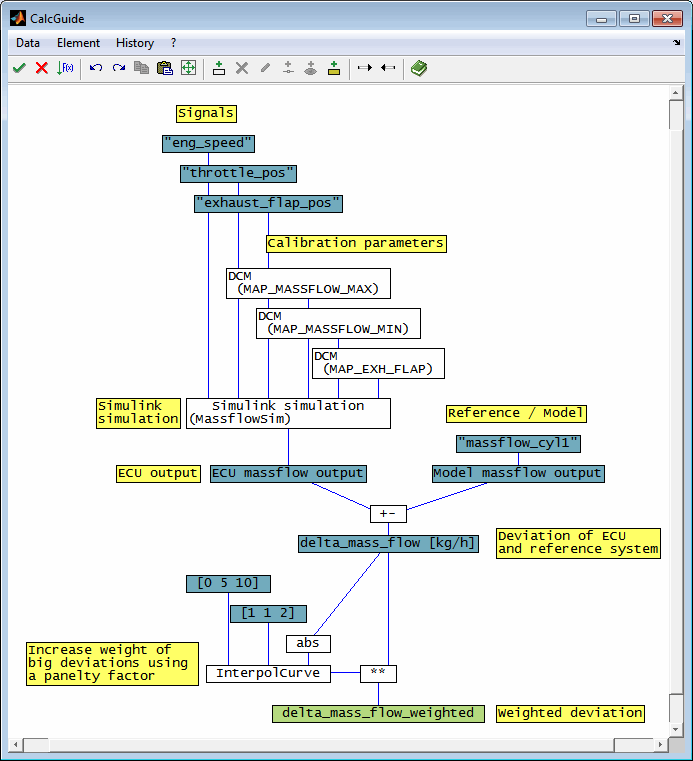Undo the last action in toolbar
The image size is (693, 761).
[x=96, y=68]
